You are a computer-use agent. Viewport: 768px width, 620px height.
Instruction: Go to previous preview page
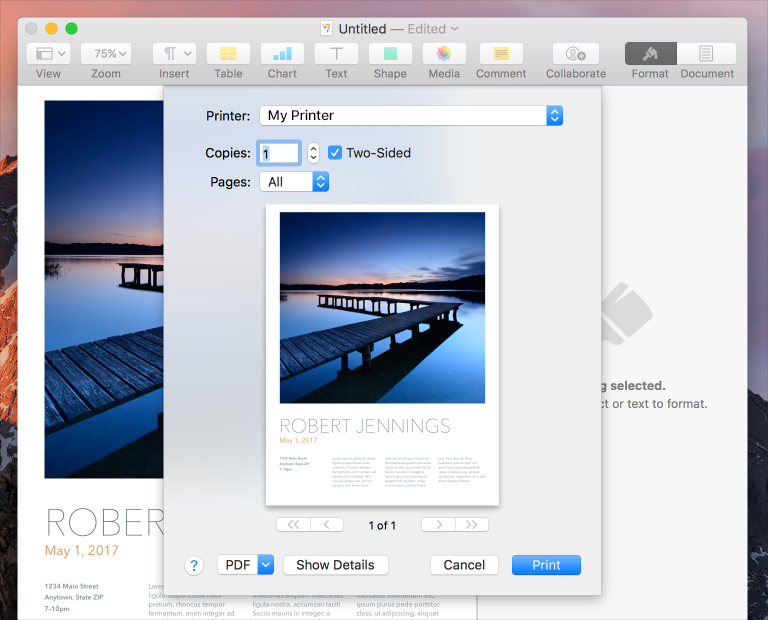(327, 525)
